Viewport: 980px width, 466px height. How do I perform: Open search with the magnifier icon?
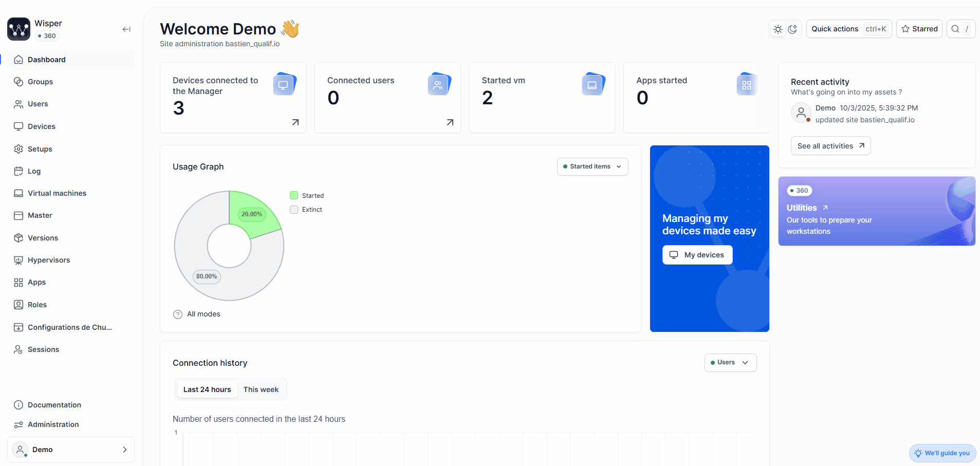pyautogui.click(x=955, y=29)
